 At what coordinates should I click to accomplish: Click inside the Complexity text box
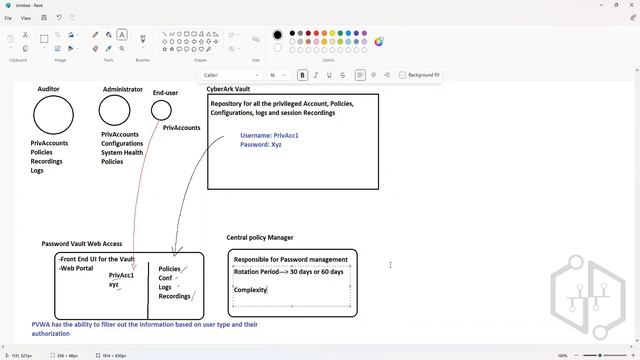[x=292, y=286]
